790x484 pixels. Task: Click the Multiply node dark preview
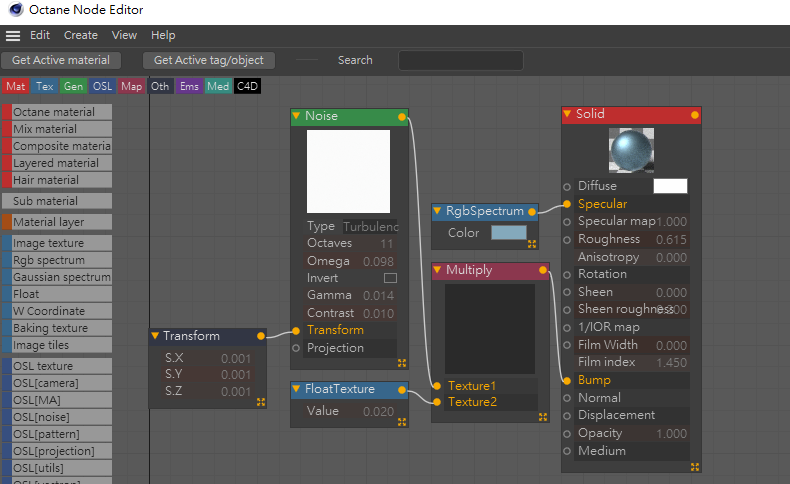pos(490,329)
